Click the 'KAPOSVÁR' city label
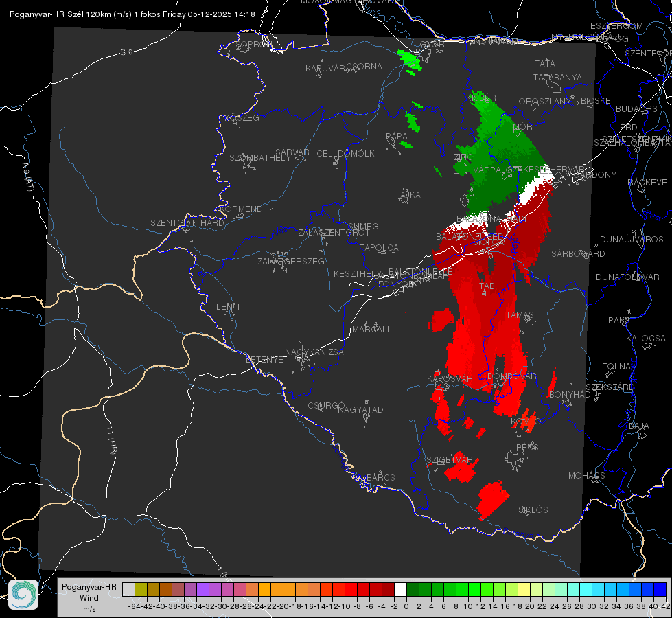The height and width of the screenshot is (618, 672). (x=450, y=379)
